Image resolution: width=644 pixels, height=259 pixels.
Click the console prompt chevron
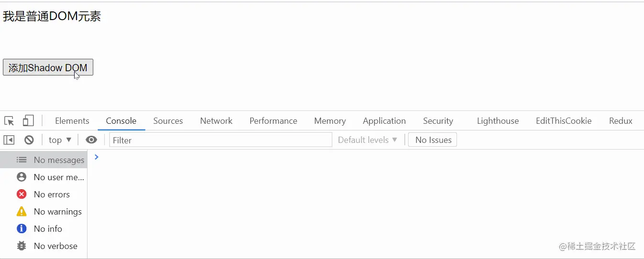click(97, 157)
